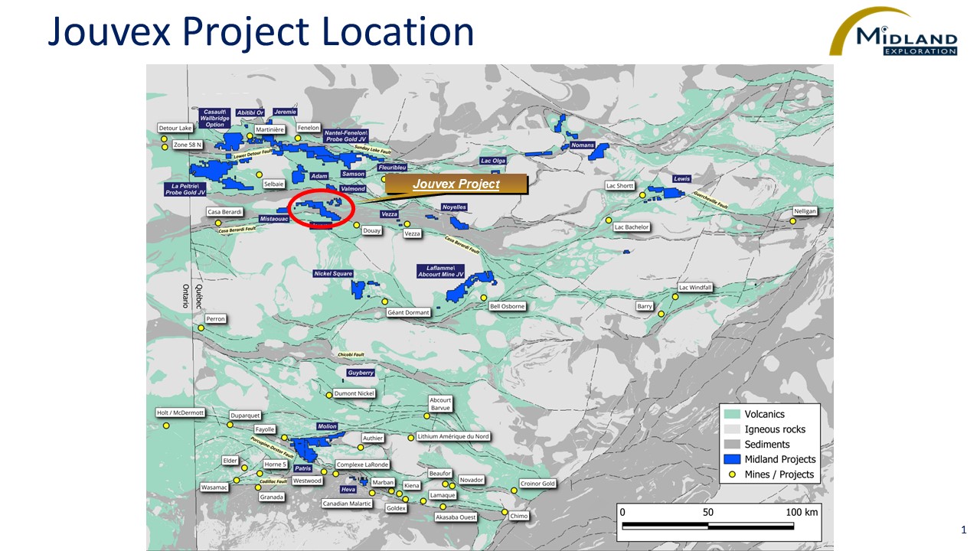
Task: Click the gold "Jouvex Project" callout banner
Action: 456,184
